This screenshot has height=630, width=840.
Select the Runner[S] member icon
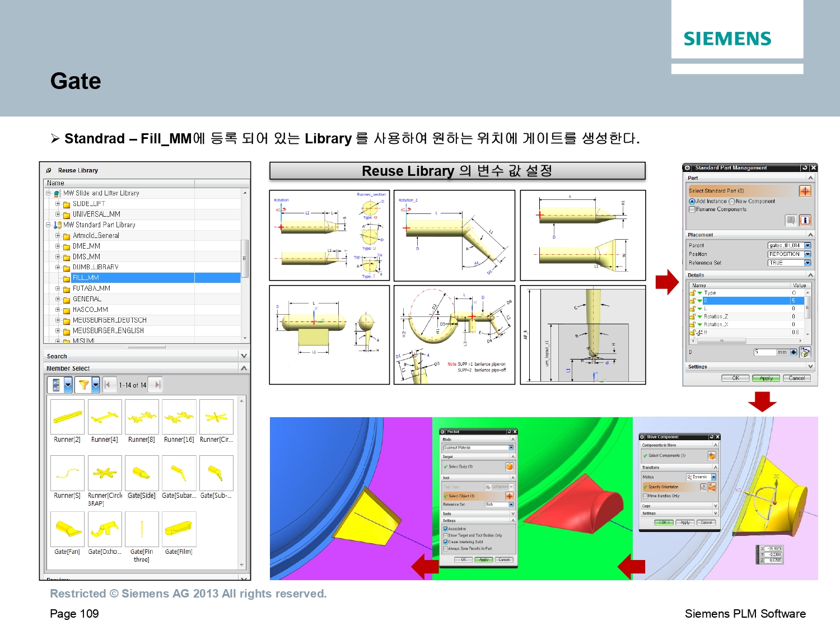(x=67, y=473)
